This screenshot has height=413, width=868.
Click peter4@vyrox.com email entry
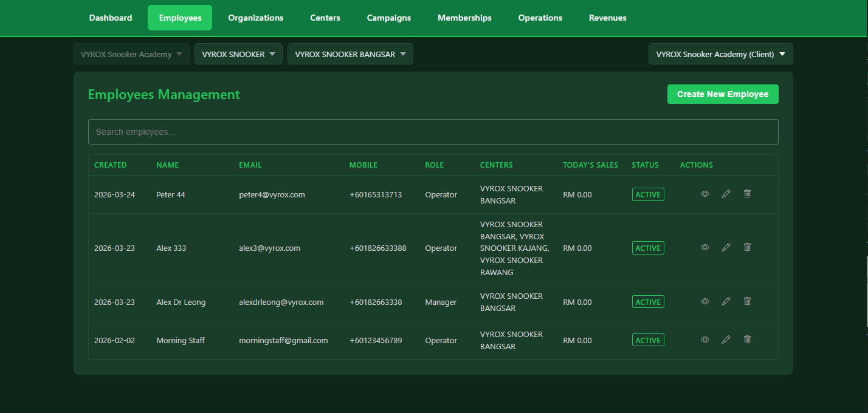click(272, 194)
